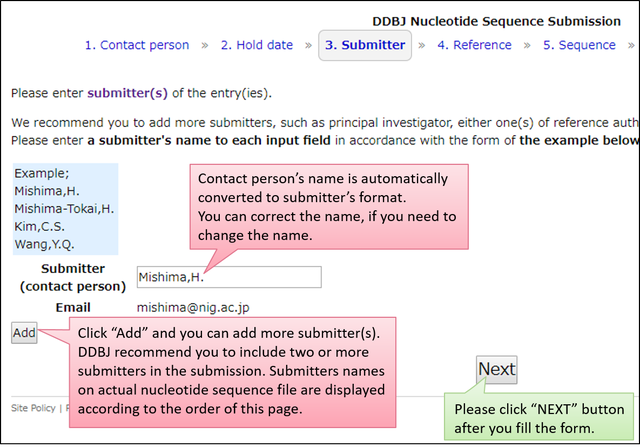Open the Site Policy footer link
Image resolution: width=640 pixels, height=447 pixels.
[x=33, y=408]
